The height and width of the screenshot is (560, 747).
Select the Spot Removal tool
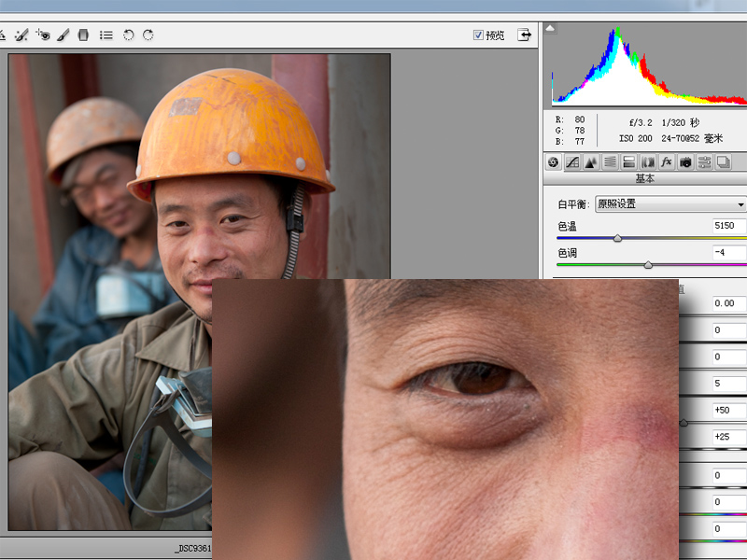click(x=21, y=35)
